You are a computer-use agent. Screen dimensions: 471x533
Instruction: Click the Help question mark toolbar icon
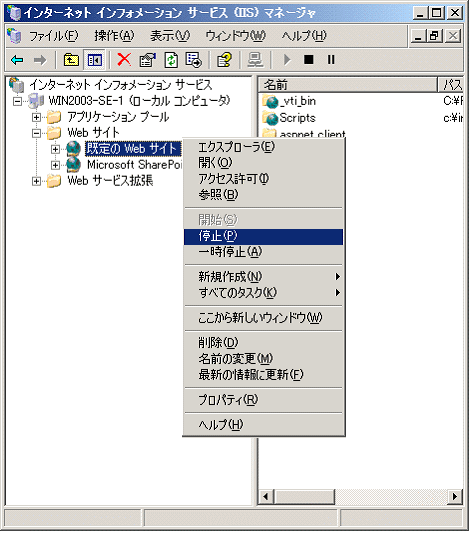click(224, 60)
